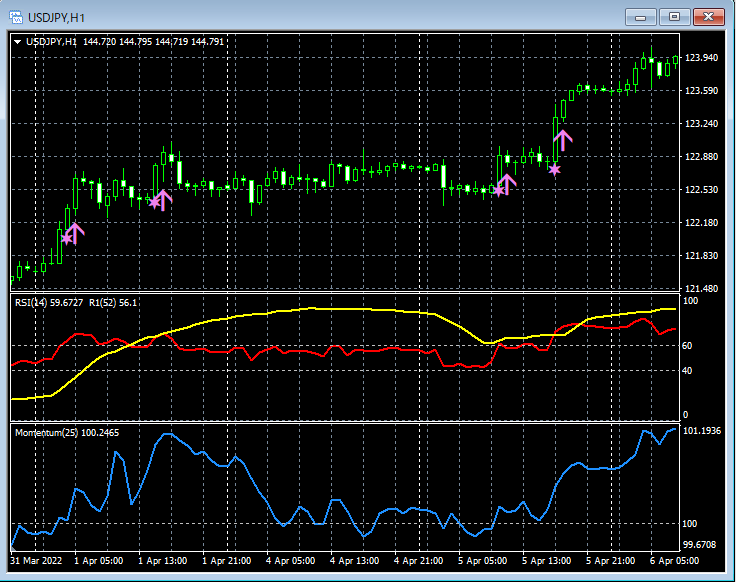Click the leftmost pink star marker
This screenshot has width=737, height=582.
66,238
